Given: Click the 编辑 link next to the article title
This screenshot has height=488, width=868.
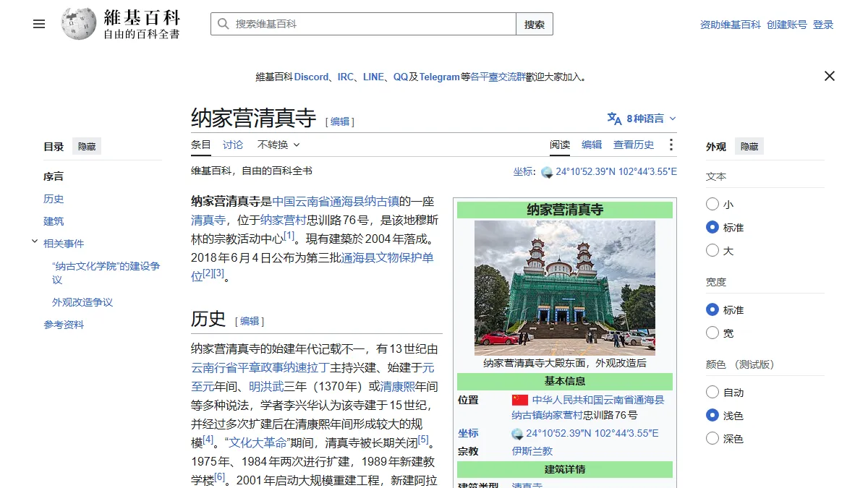Looking at the screenshot, I should pos(340,121).
